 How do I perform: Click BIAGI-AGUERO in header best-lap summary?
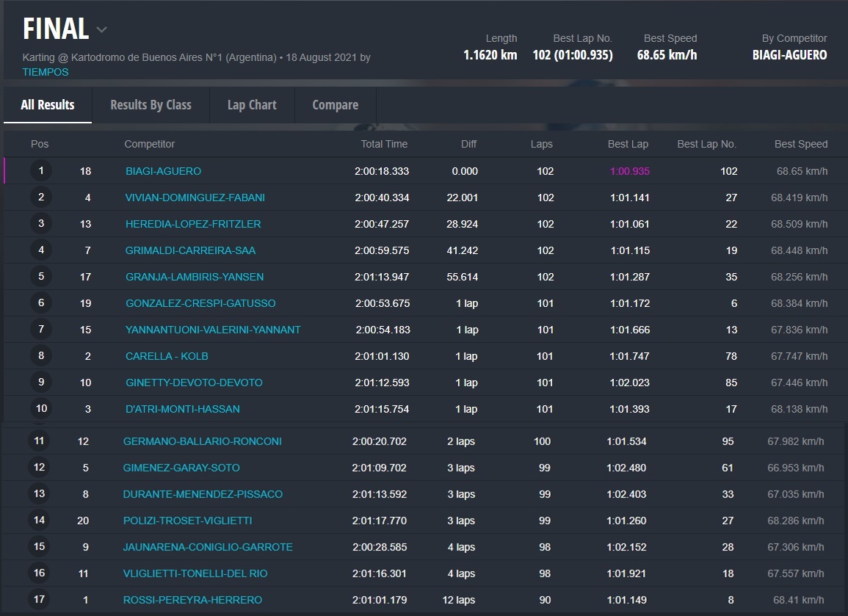click(789, 55)
